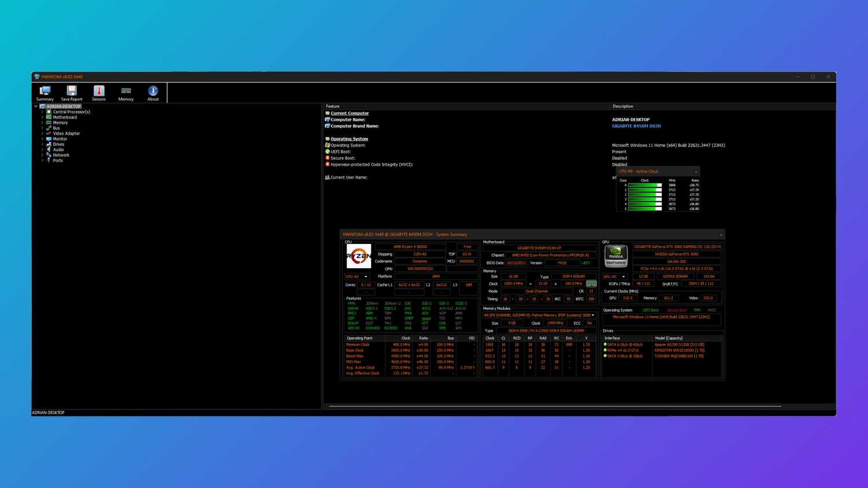Click the NVIDIA GeForce logo
Image resolution: width=868 pixels, height=488 pixels.
(x=616, y=256)
